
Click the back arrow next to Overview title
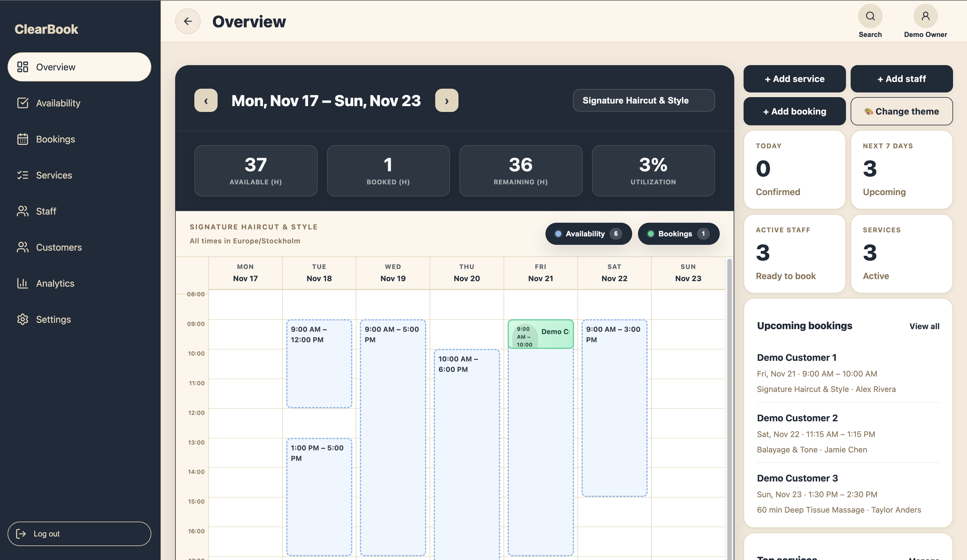[x=188, y=21]
